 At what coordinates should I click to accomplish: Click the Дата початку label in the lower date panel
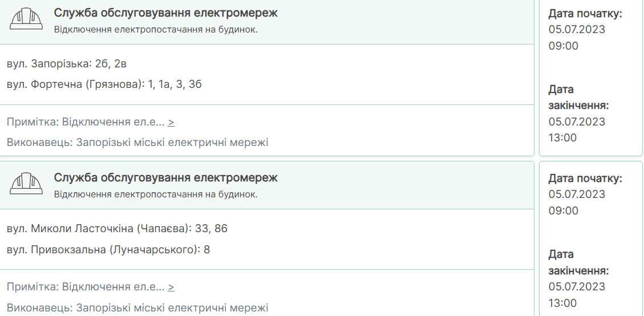[586, 179]
